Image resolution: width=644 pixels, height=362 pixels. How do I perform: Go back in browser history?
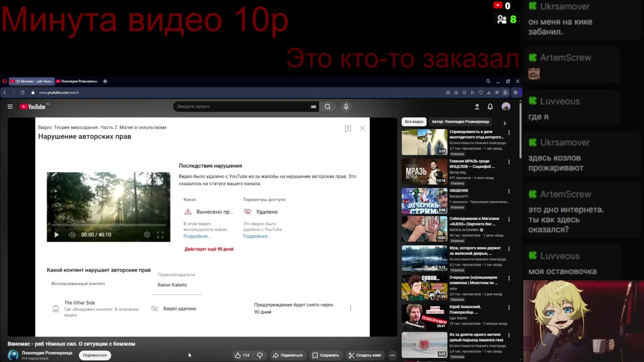tap(5, 93)
